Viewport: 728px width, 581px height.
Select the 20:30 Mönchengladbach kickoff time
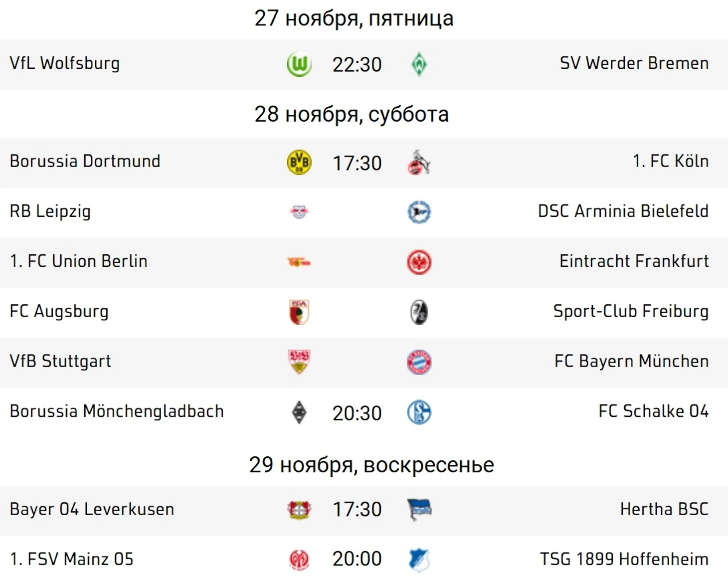coord(357,413)
